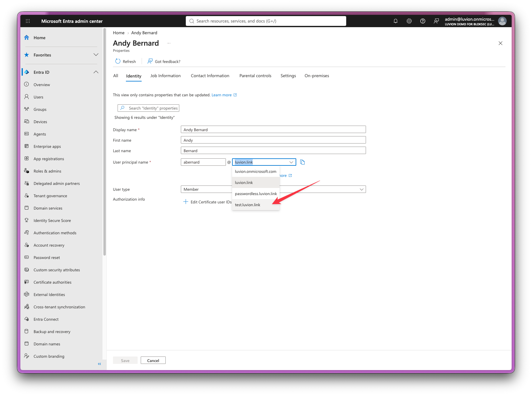532x396 pixels.
Task: Open the help question mark icon
Action: point(422,21)
